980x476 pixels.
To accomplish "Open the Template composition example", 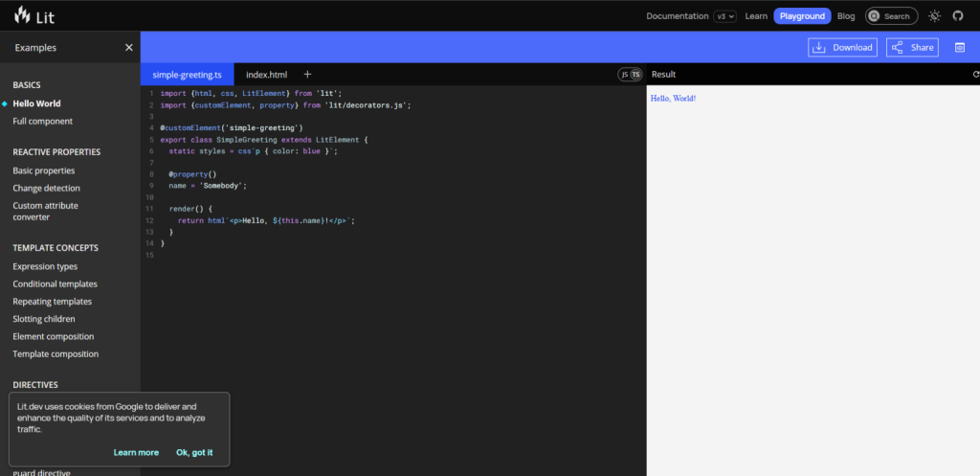I will [x=56, y=354].
